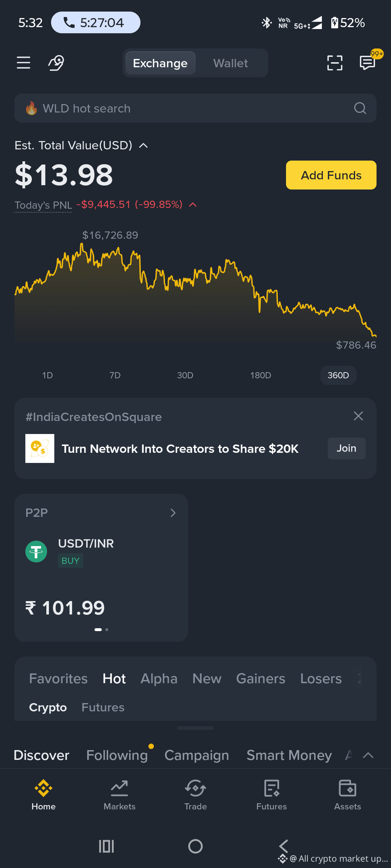The height and width of the screenshot is (868, 391).
Task: Open the P2P USDT/INR card
Action: (x=101, y=568)
